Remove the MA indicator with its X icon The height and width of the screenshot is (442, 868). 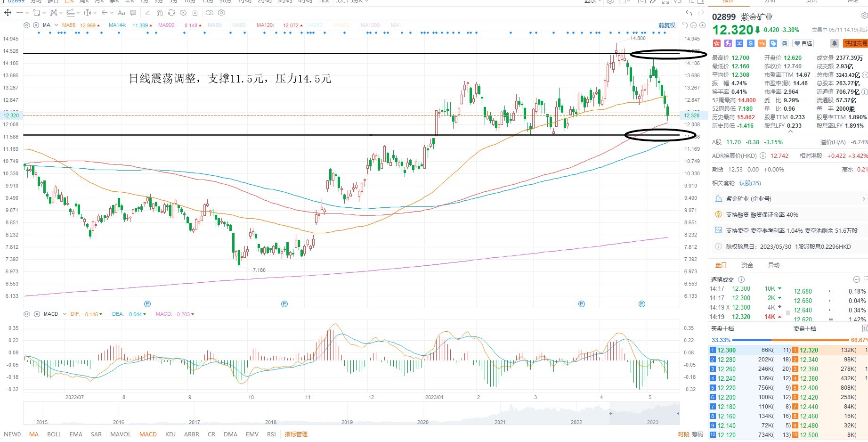(x=36, y=25)
